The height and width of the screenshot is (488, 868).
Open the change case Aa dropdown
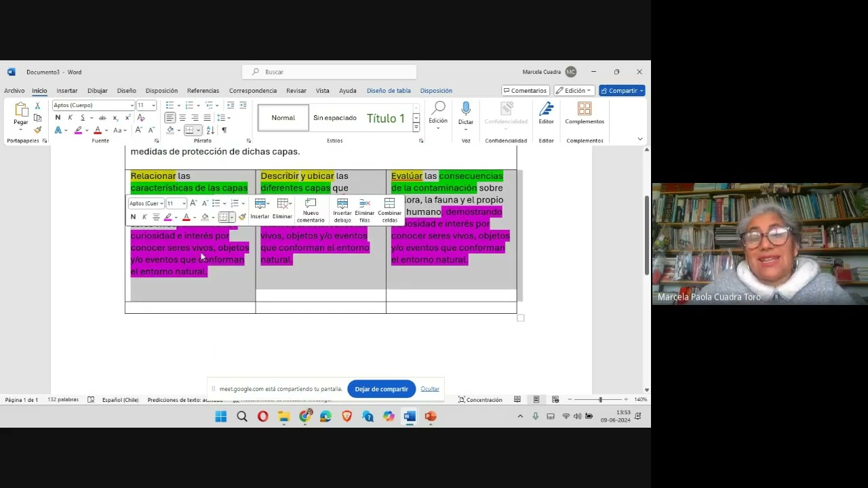pyautogui.click(x=121, y=130)
